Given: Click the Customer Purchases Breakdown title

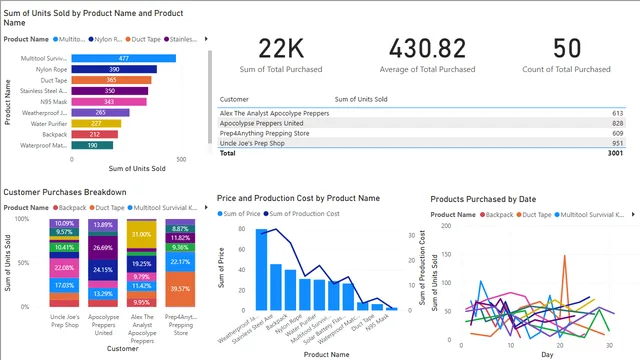Looking at the screenshot, I should (x=65, y=192).
